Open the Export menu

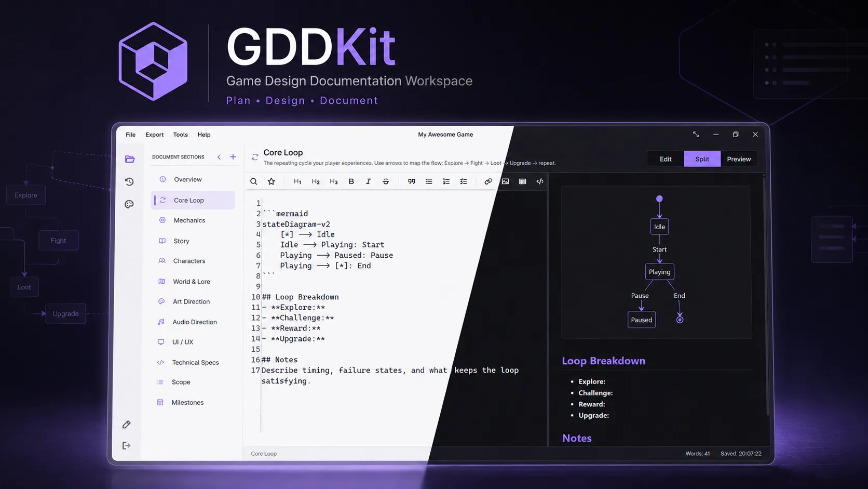[154, 135]
